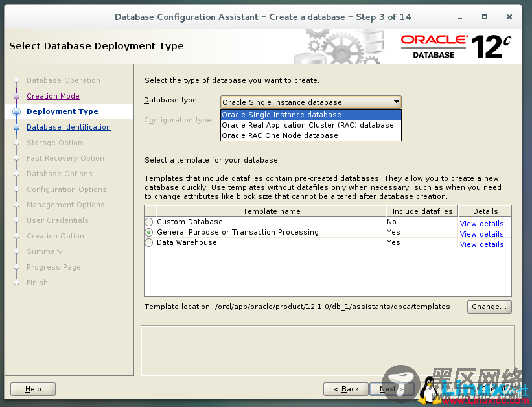The width and height of the screenshot is (532, 407).
Task: Click the Management Options step label
Action: (x=65, y=205)
